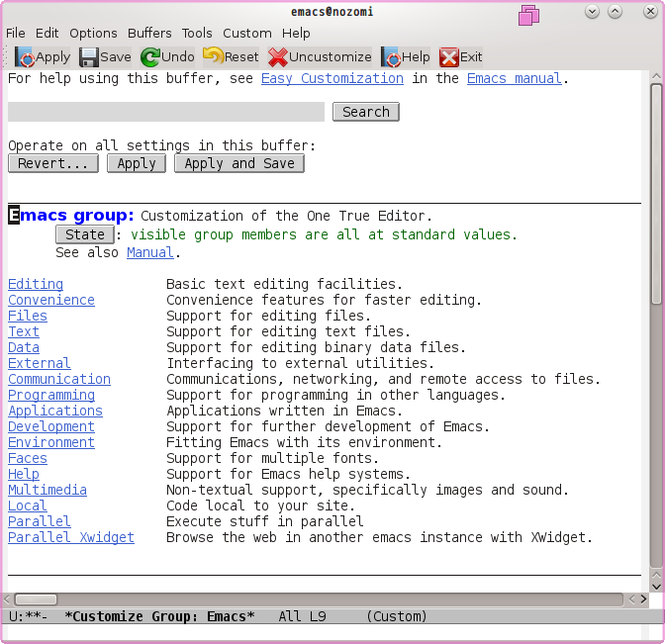Open the Parallel Xwidget group link
This screenshot has height=644, width=665.
tap(71, 537)
